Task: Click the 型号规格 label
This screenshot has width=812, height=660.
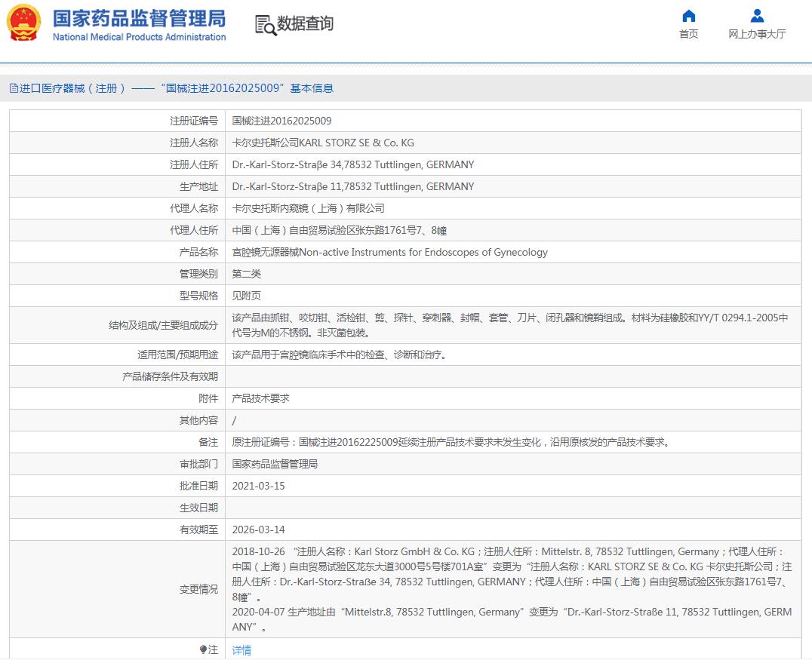Action: 199,296
